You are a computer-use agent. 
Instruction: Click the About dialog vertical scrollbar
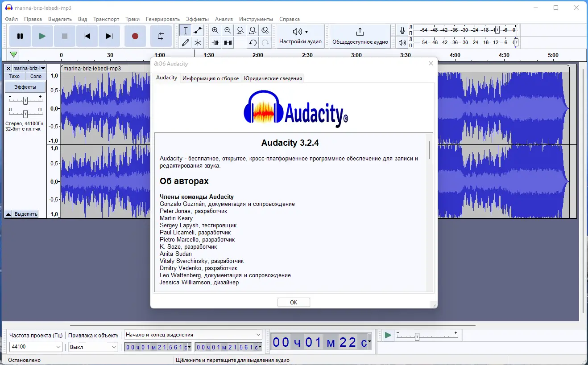click(429, 150)
